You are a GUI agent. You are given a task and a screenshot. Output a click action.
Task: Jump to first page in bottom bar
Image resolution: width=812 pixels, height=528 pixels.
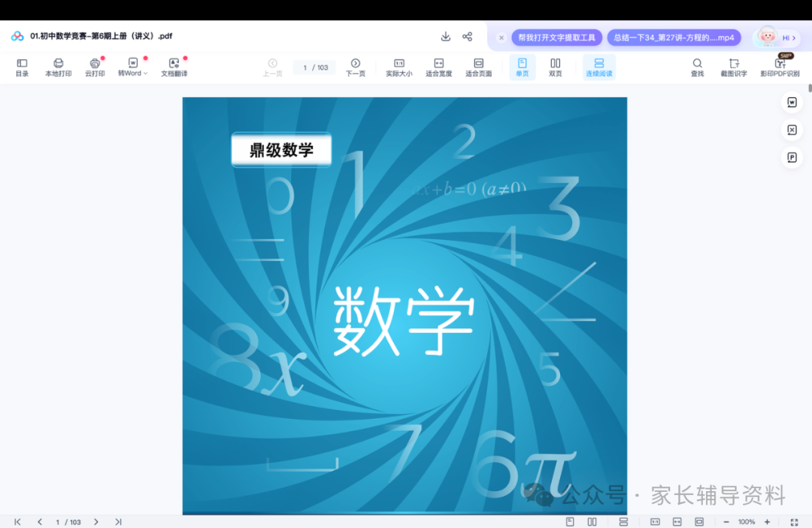[x=17, y=522]
